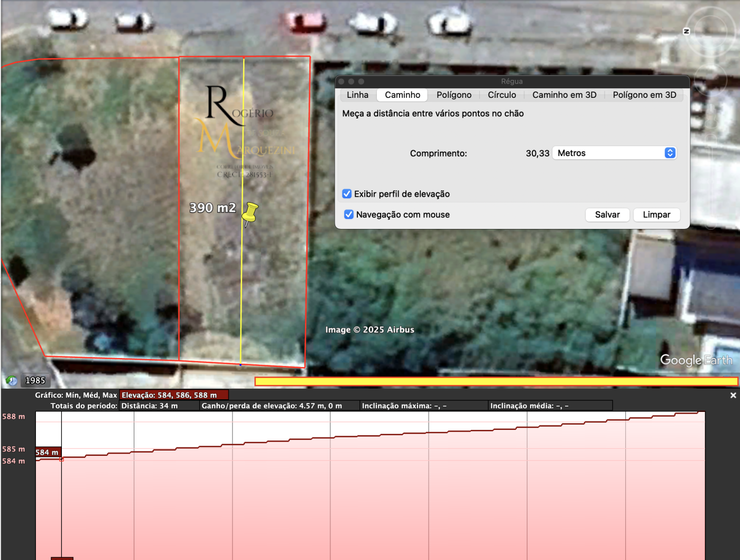Close the elevation profile panel
This screenshot has height=560, width=740.
733,396
